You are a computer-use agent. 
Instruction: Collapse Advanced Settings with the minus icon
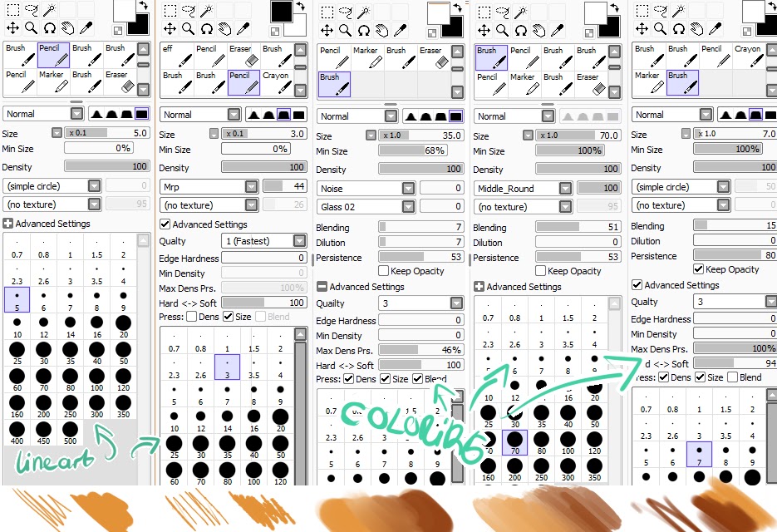click(x=322, y=287)
